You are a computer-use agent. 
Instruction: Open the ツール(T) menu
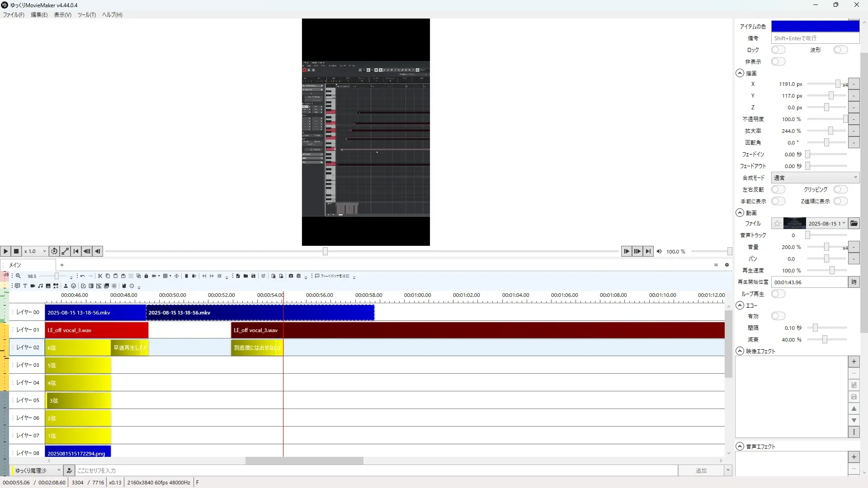[x=86, y=14]
